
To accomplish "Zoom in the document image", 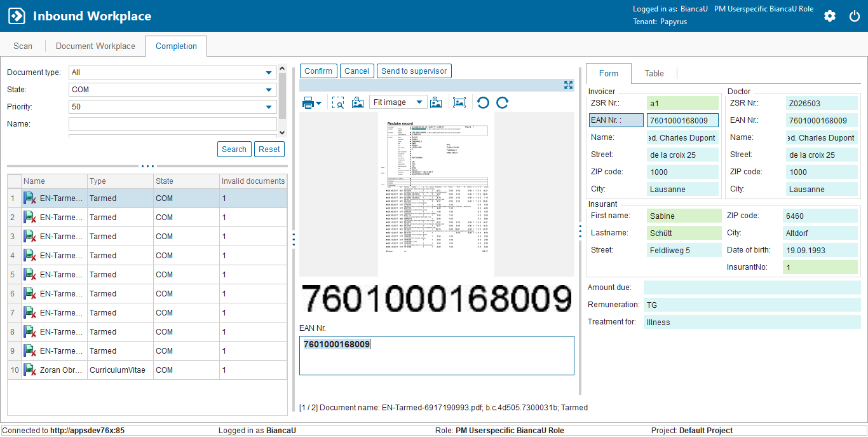I will (x=436, y=102).
